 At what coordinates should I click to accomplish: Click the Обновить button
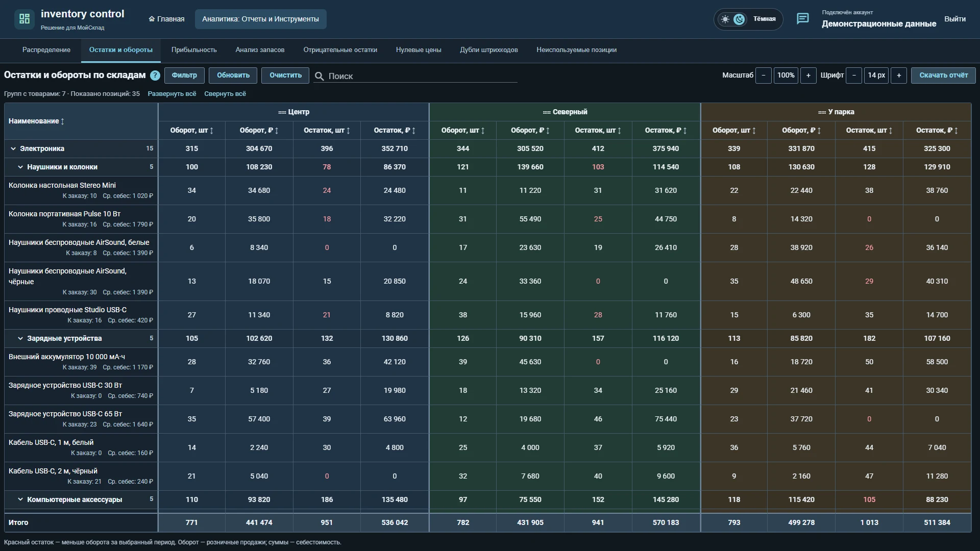233,76
